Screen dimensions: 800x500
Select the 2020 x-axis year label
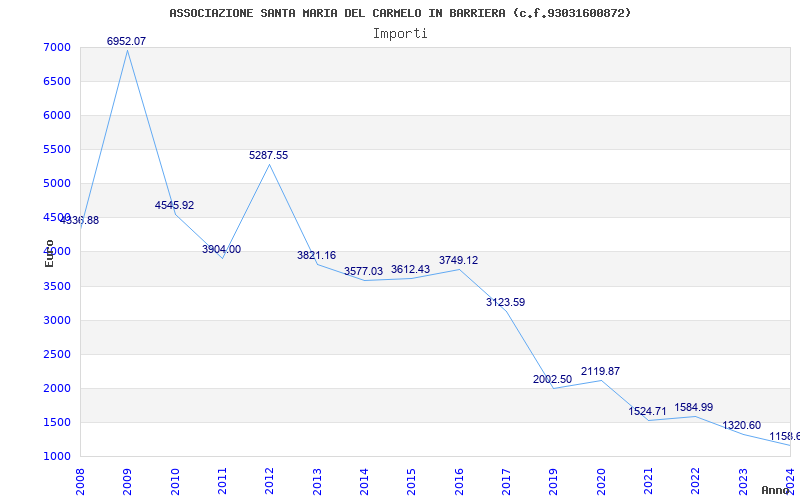point(601,482)
